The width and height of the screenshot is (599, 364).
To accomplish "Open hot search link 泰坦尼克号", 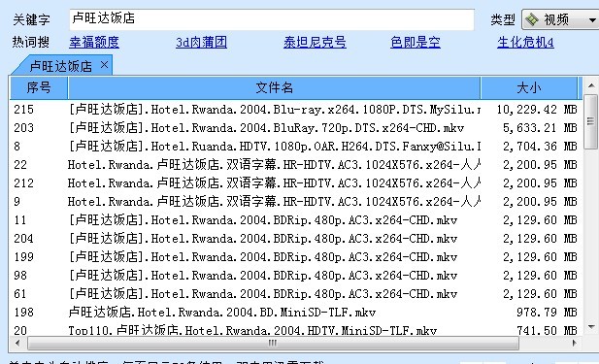I will point(315,42).
